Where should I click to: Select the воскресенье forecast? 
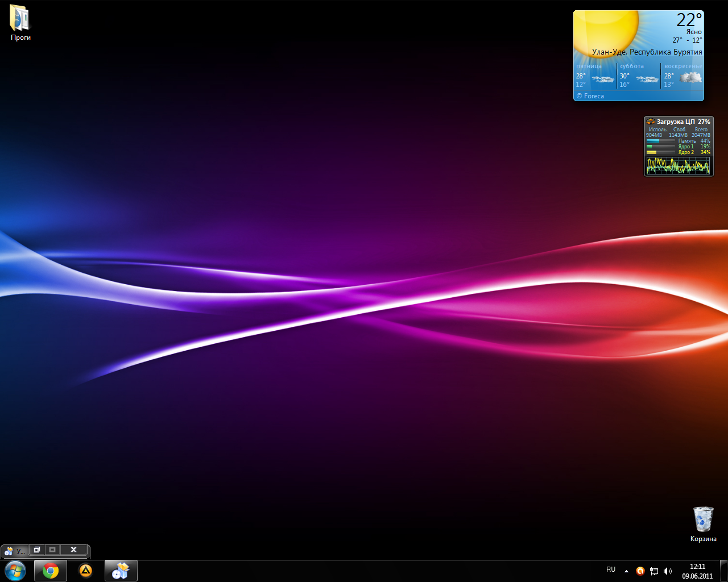pos(682,76)
